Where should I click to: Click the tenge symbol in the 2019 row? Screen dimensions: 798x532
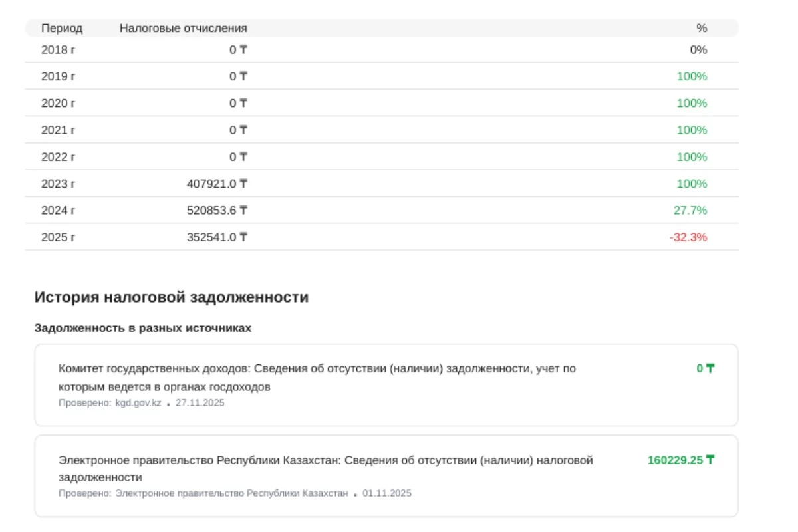tap(243, 76)
